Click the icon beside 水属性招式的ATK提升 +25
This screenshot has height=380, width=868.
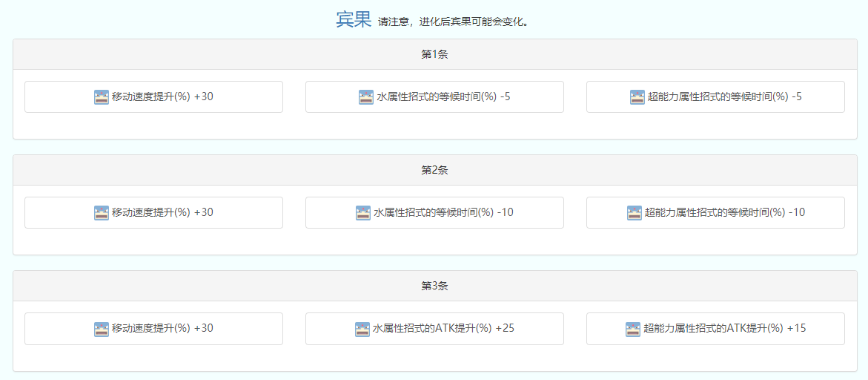(362, 329)
